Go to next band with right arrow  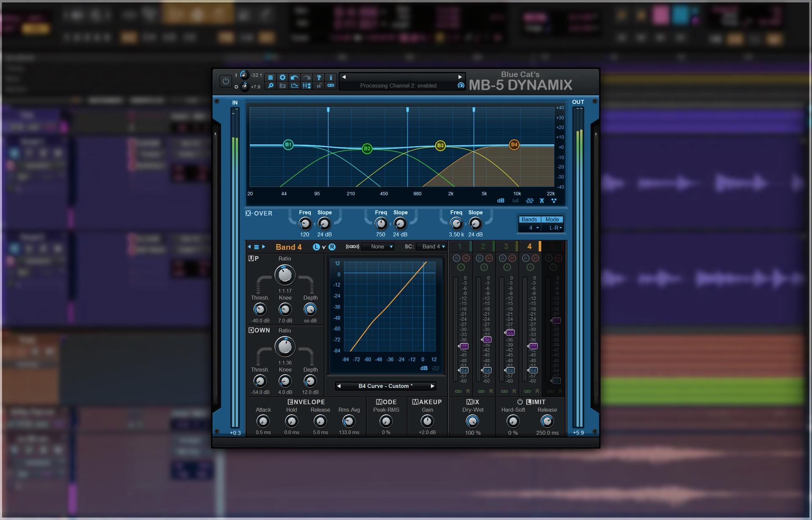point(263,247)
